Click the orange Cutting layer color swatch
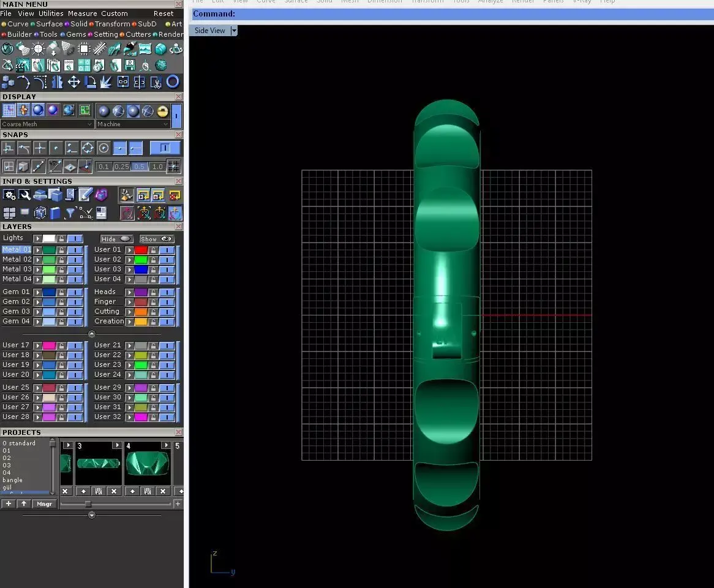This screenshot has height=588, width=714. coord(141,312)
